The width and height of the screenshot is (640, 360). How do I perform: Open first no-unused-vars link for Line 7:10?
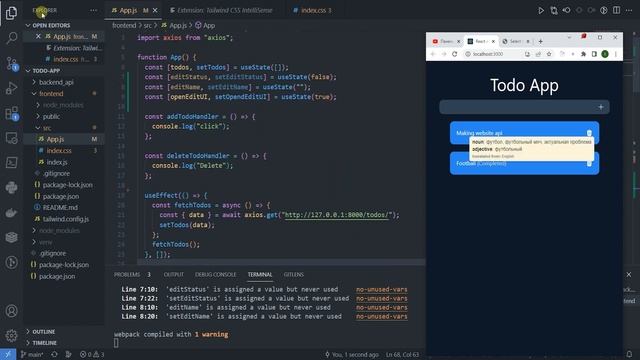[381, 289]
